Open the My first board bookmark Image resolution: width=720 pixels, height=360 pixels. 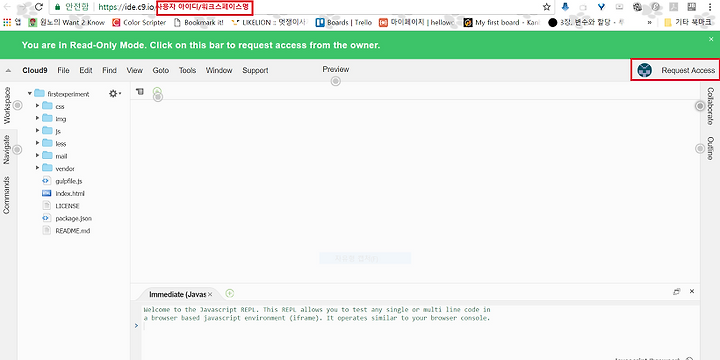pyautogui.click(x=500, y=22)
